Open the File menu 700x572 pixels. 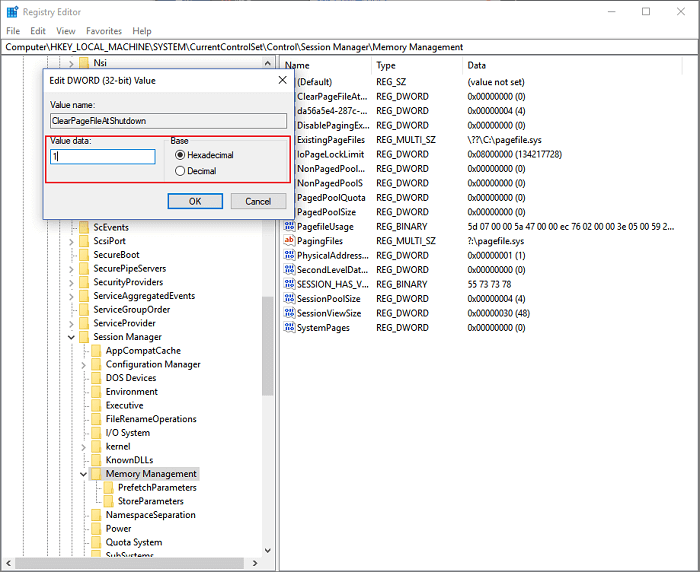tap(13, 31)
